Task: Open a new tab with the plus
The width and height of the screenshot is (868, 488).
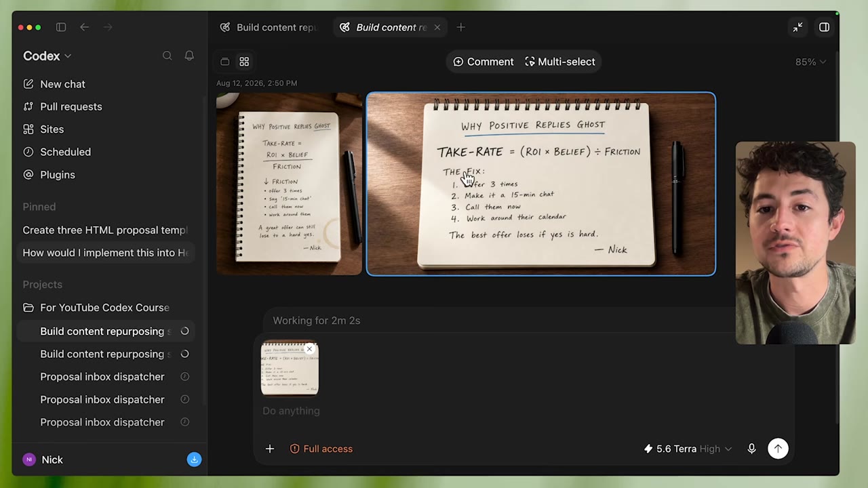Action: coord(461,27)
